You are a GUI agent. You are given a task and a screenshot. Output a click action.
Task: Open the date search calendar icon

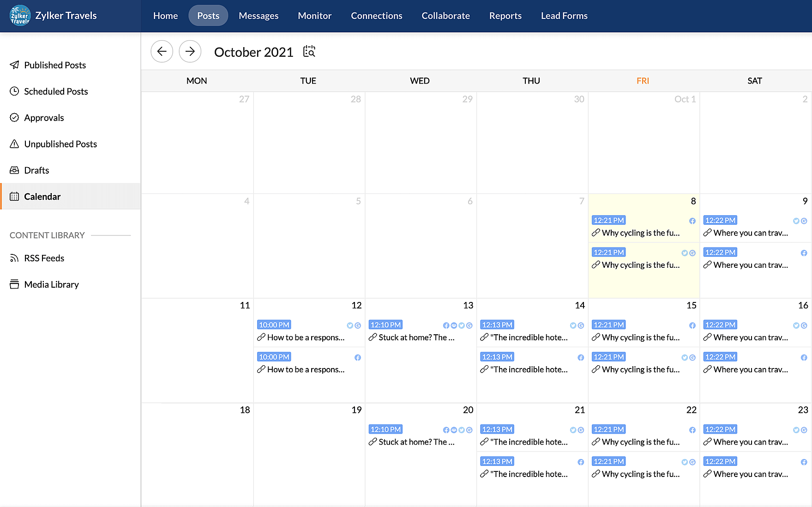pos(309,51)
